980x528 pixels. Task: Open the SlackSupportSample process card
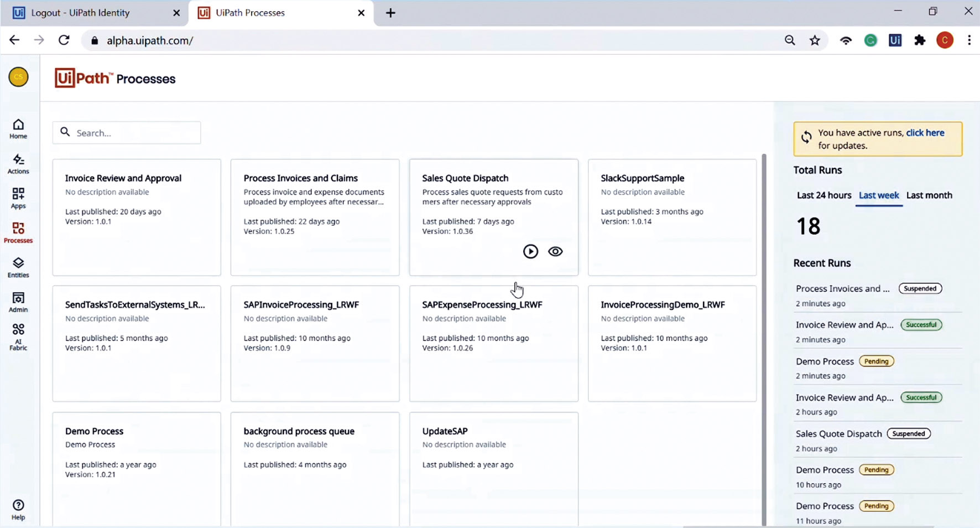tap(672, 218)
